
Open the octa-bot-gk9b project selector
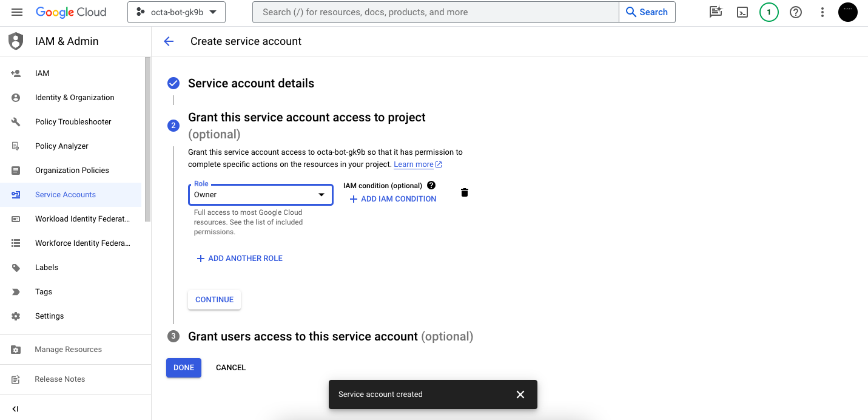tap(177, 12)
